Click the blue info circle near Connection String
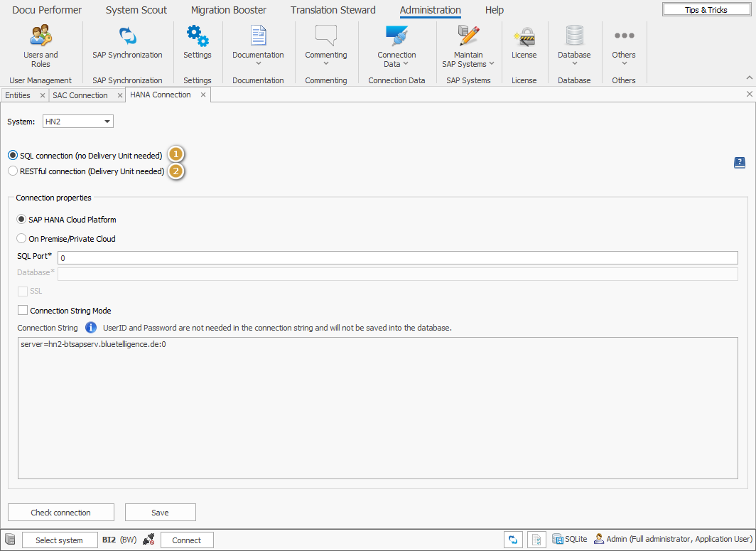 point(90,328)
